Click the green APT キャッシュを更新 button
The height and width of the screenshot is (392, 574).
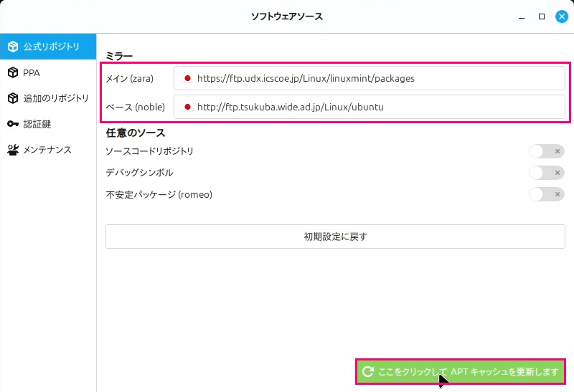461,371
